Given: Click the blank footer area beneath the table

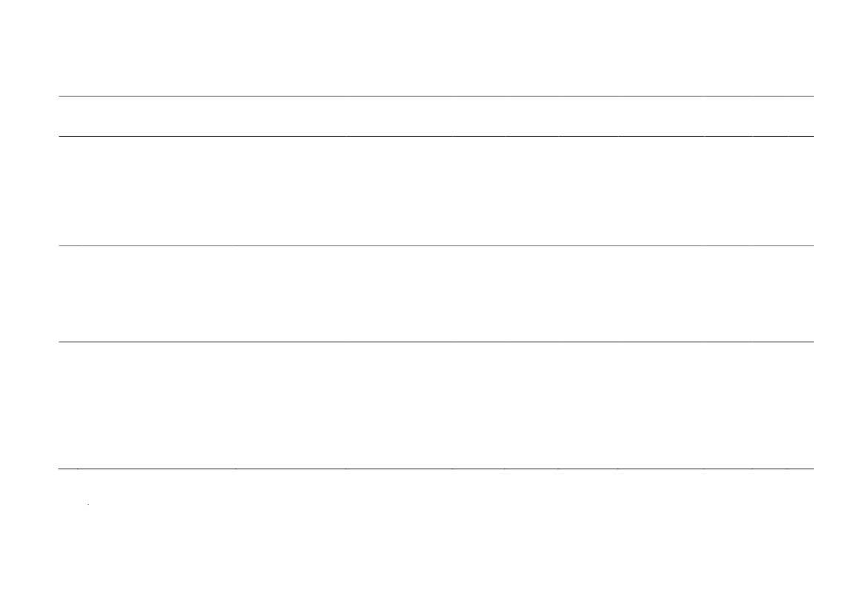Looking at the screenshot, I should (434, 543).
